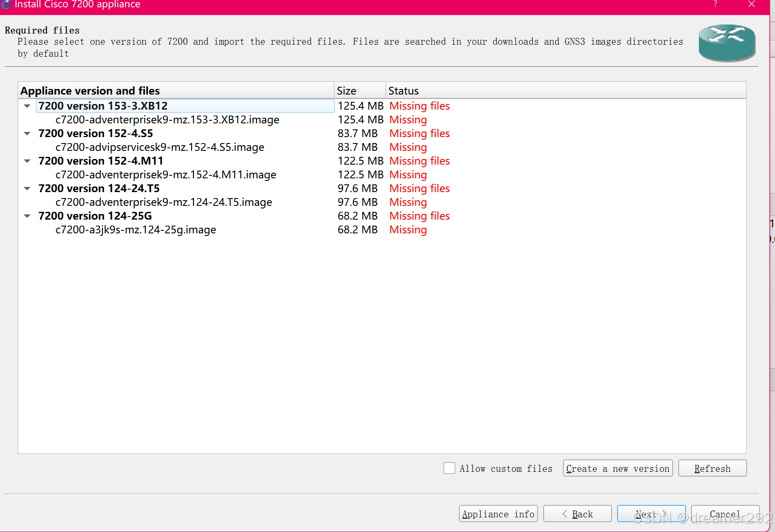Click Missing files status for 124-24.T5
This screenshot has height=532, width=775.
pyautogui.click(x=419, y=189)
